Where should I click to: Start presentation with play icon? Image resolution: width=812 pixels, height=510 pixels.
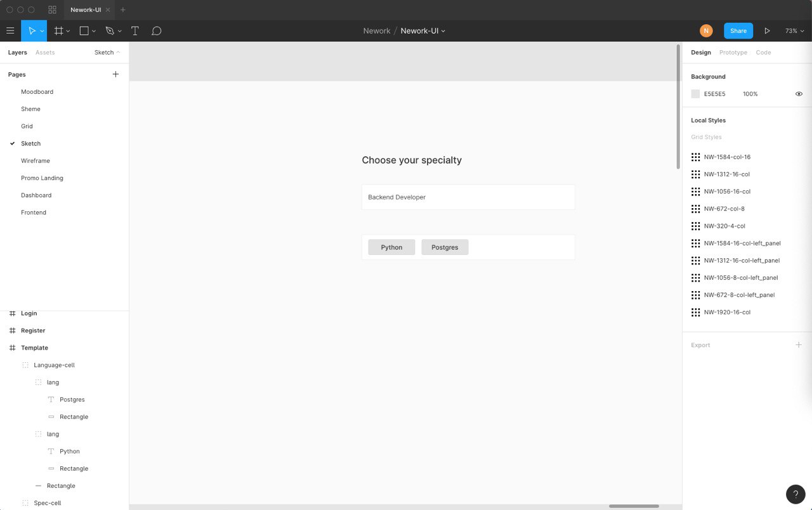tap(767, 30)
